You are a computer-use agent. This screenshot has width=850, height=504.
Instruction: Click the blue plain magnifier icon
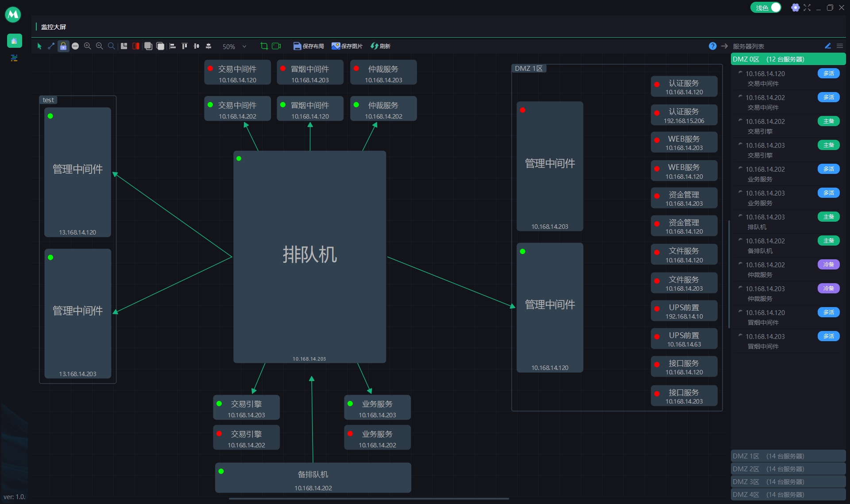(x=112, y=46)
